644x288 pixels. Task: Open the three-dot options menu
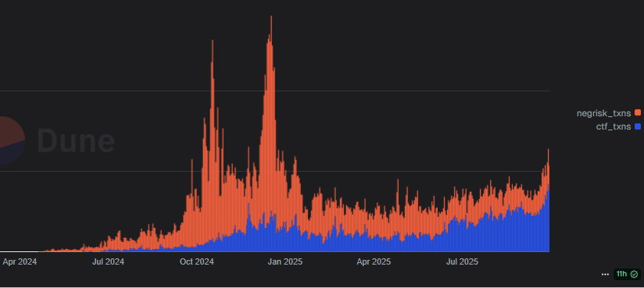605,274
